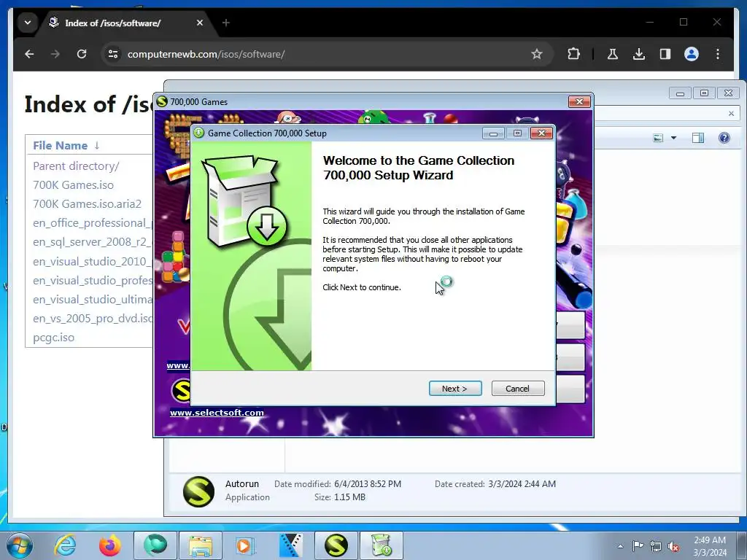Open the muted volume tray icon

click(673, 546)
